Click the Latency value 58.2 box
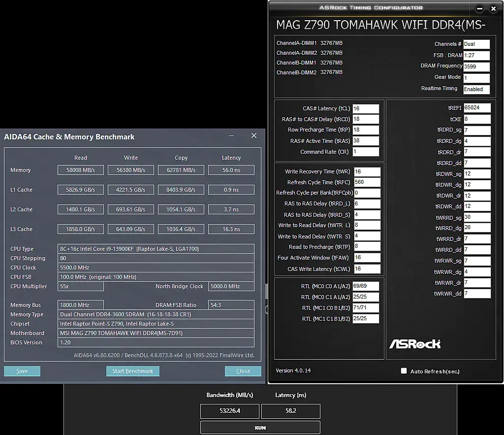This screenshot has height=435, width=504. tap(291, 411)
